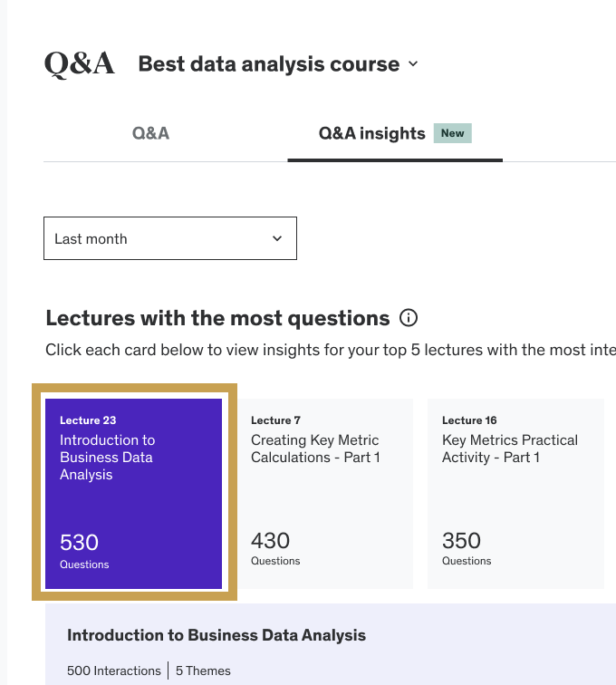Viewport: 616px width, 685px height.
Task: Open the Lecture 16 card
Action: pyautogui.click(x=516, y=493)
